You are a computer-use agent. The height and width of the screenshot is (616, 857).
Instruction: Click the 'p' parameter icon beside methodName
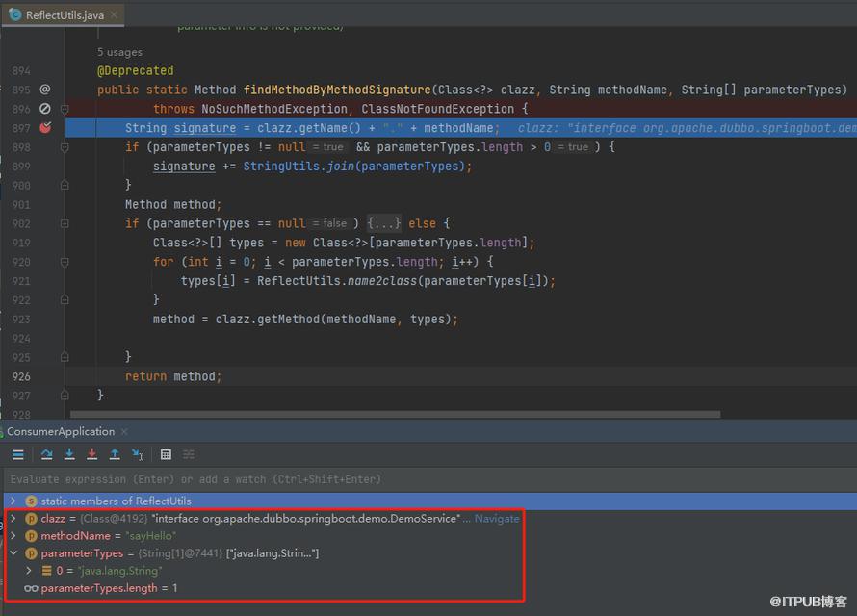click(x=31, y=536)
